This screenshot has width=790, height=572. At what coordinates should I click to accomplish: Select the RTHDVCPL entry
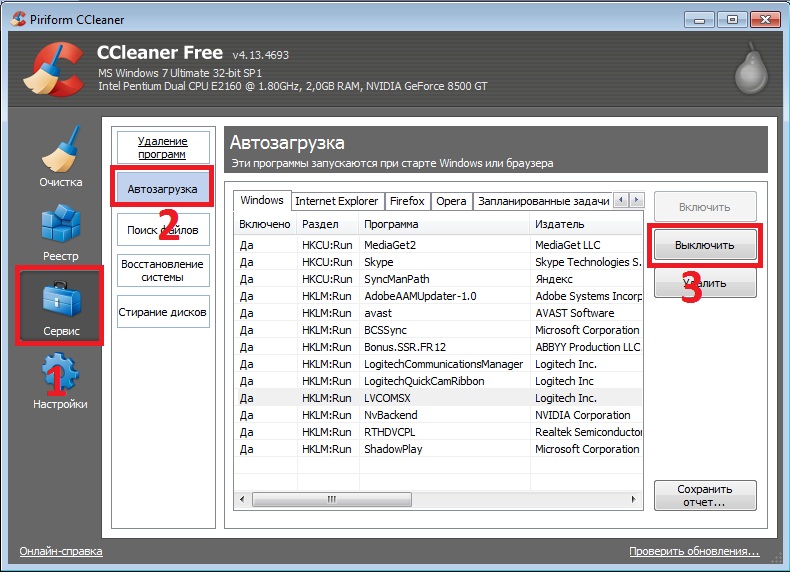[438, 432]
